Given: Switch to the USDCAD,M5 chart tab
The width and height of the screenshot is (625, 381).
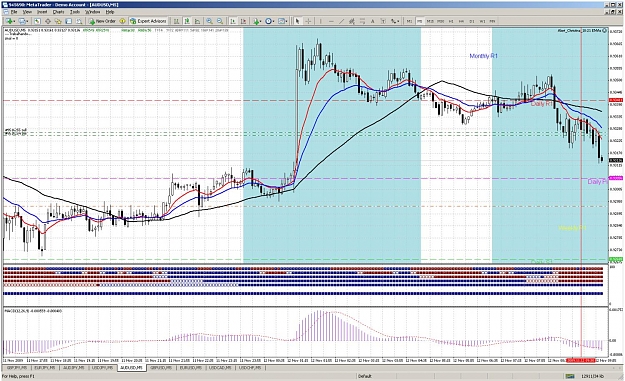Looking at the screenshot, I should point(220,368).
